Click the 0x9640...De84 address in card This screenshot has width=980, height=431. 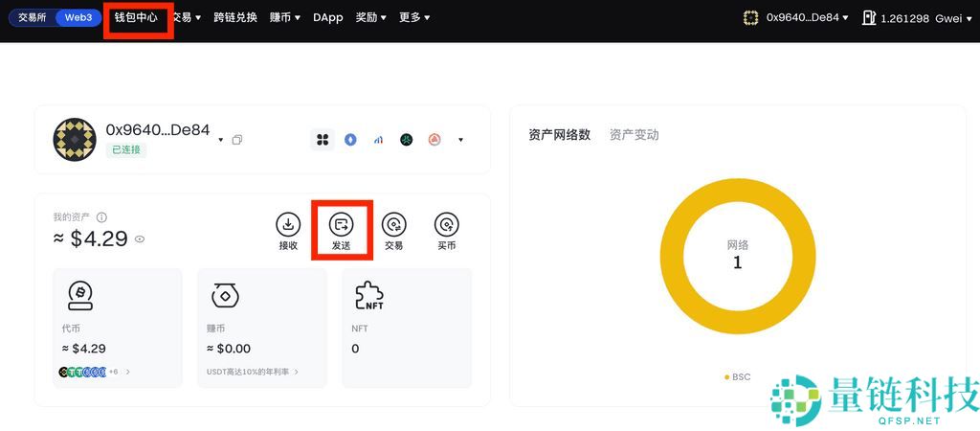158,129
